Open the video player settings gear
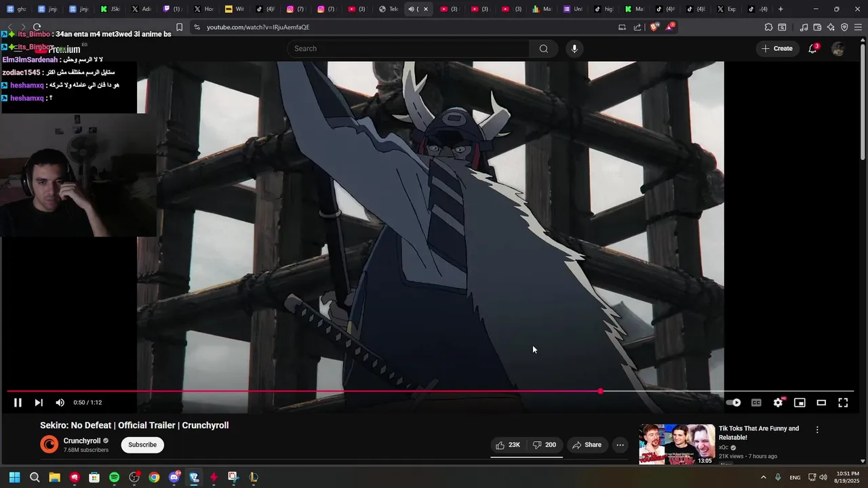The height and width of the screenshot is (488, 868). tap(778, 403)
